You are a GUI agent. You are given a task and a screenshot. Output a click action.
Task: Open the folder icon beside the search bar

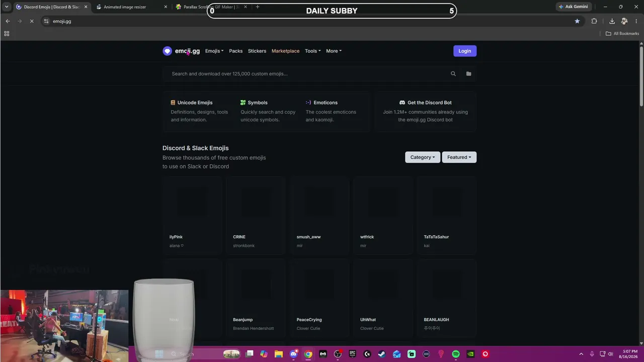click(x=468, y=74)
